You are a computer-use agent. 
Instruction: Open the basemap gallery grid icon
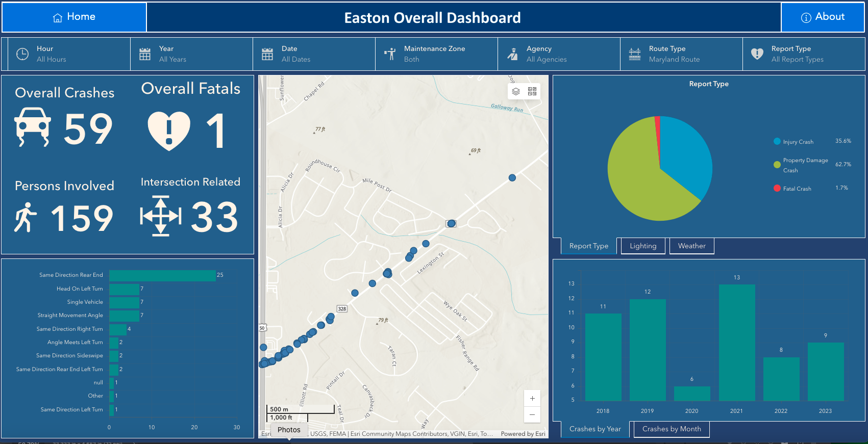[x=532, y=91]
